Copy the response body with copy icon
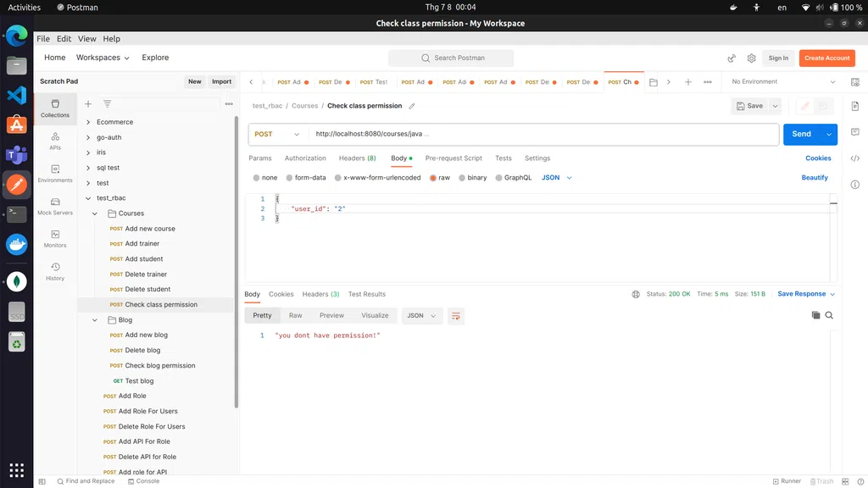The width and height of the screenshot is (868, 488). [815, 315]
